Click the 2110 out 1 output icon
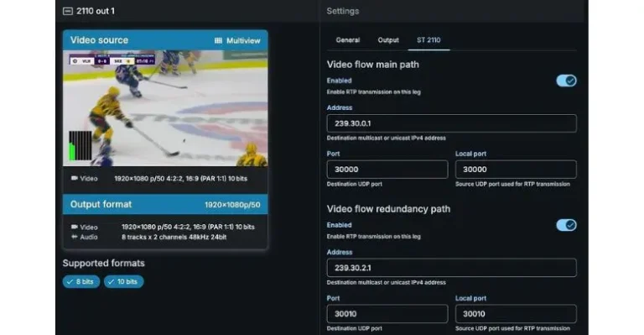Screen dimensions: 644x335 click(x=68, y=11)
